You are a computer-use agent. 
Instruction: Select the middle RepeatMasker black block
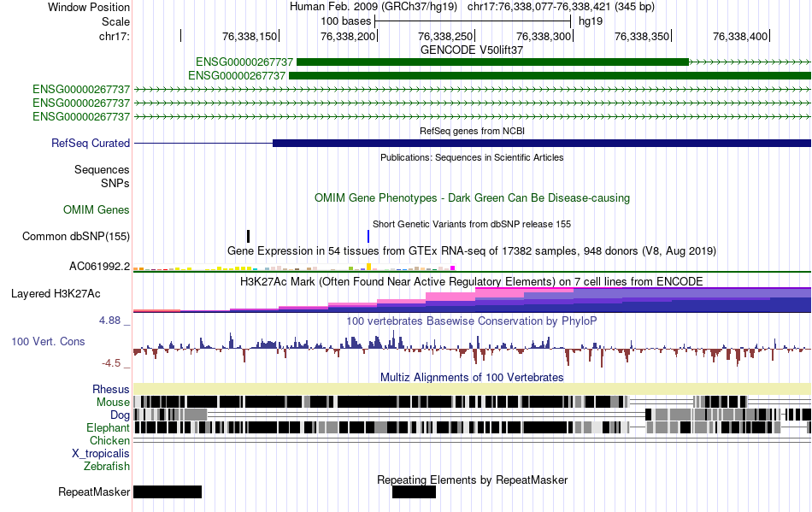pos(414,491)
